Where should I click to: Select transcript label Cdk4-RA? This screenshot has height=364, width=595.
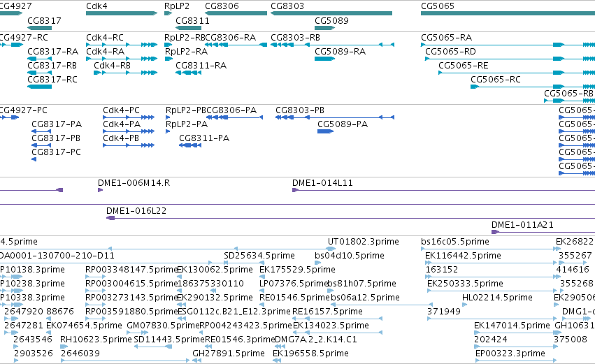106,52
